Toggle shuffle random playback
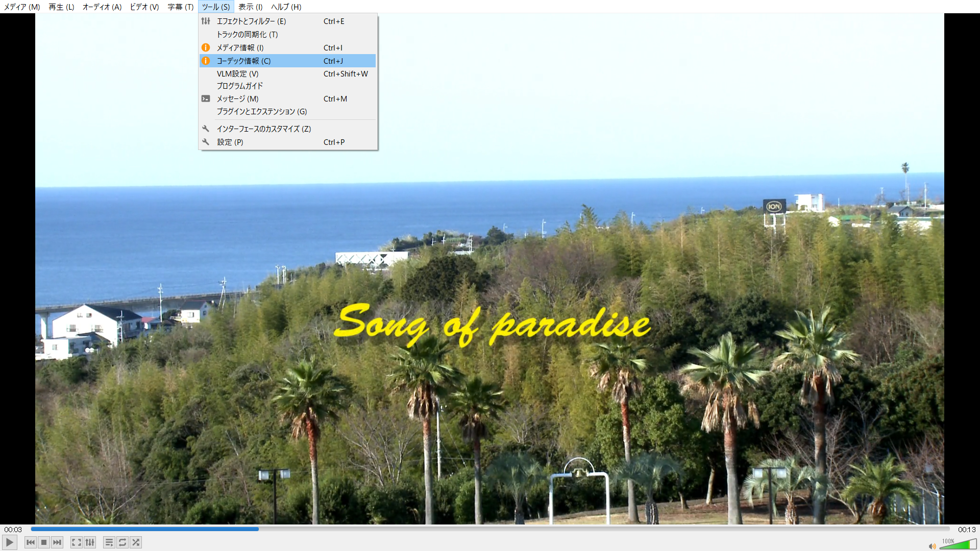980x551 pixels. click(x=136, y=542)
